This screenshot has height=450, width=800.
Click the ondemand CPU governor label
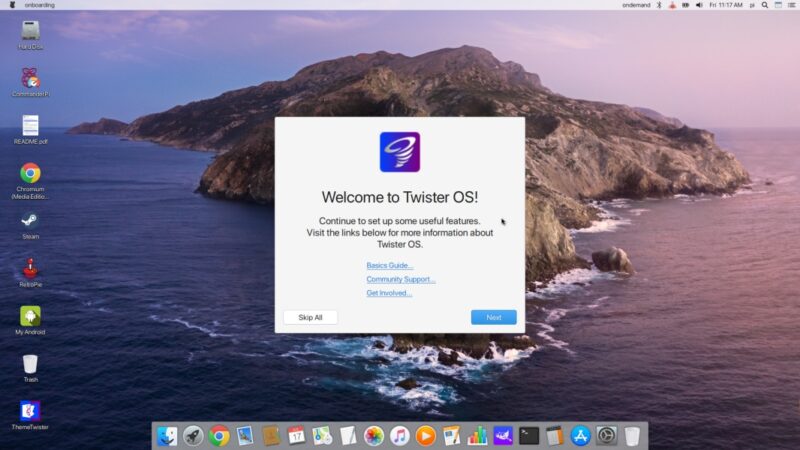click(x=636, y=5)
